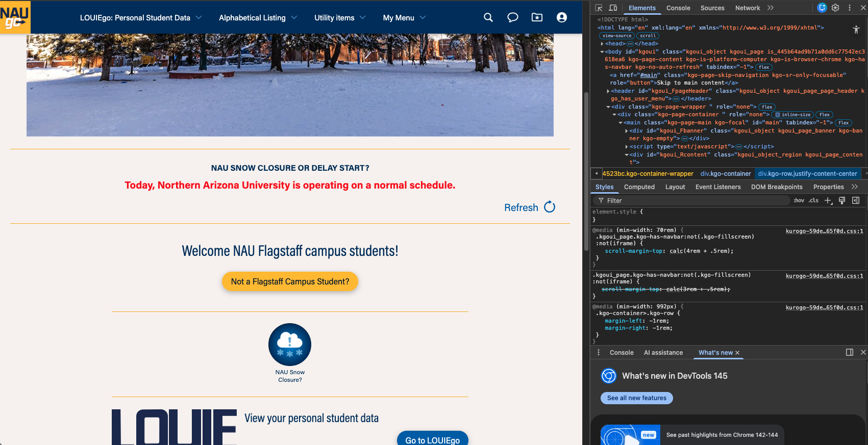Open DevTools settings gear
Viewport: 868px width, 445px height.
tap(835, 8)
